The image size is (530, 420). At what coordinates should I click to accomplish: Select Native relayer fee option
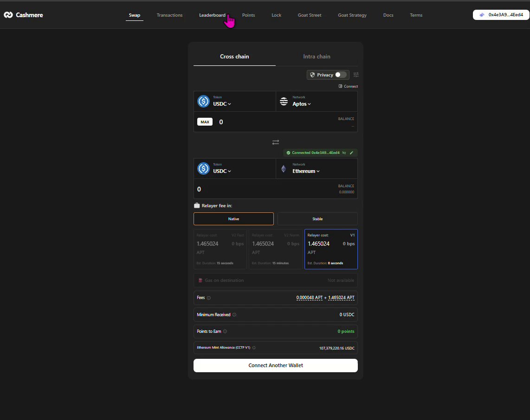[x=233, y=219]
